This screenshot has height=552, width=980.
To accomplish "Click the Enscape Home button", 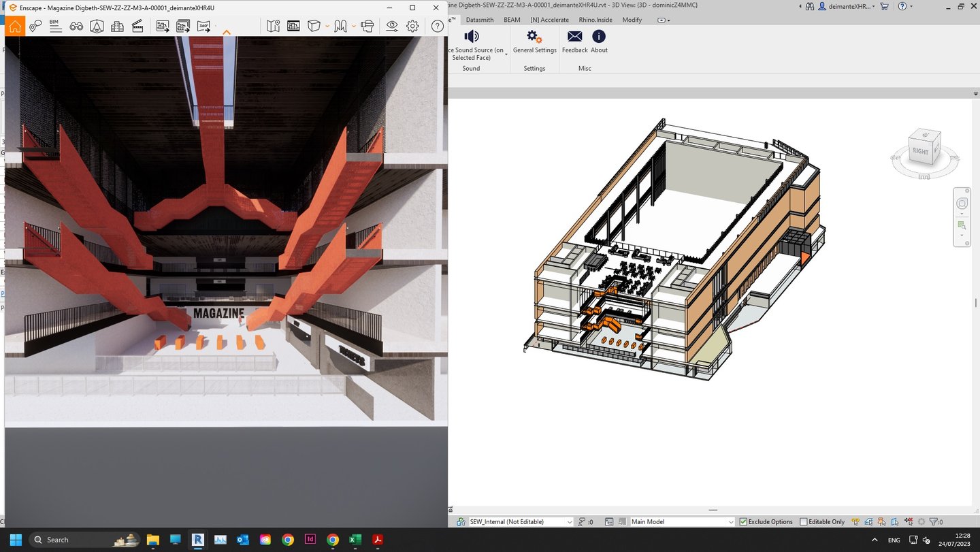I will [15, 26].
